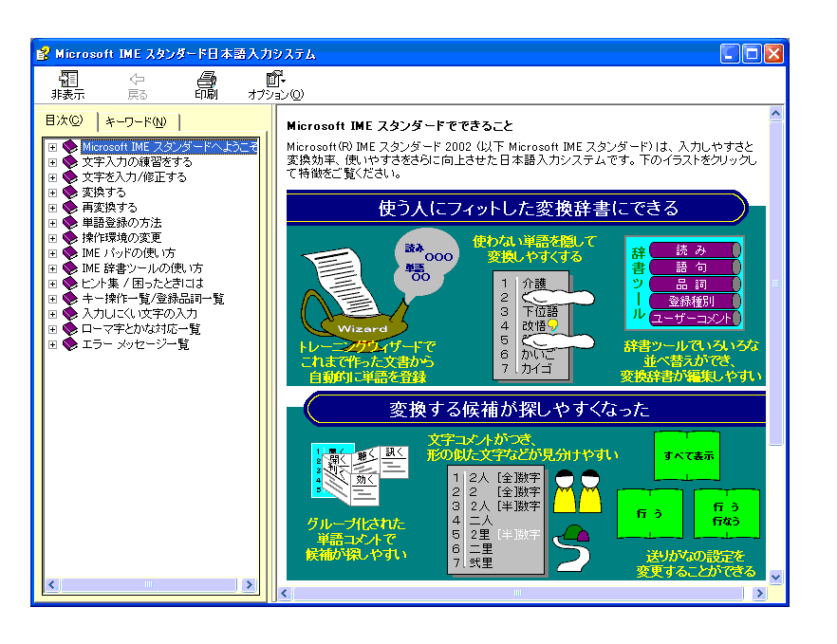This screenshot has width=837, height=644.
Task: Switch to the 目次(C) tab
Action: tap(65, 120)
